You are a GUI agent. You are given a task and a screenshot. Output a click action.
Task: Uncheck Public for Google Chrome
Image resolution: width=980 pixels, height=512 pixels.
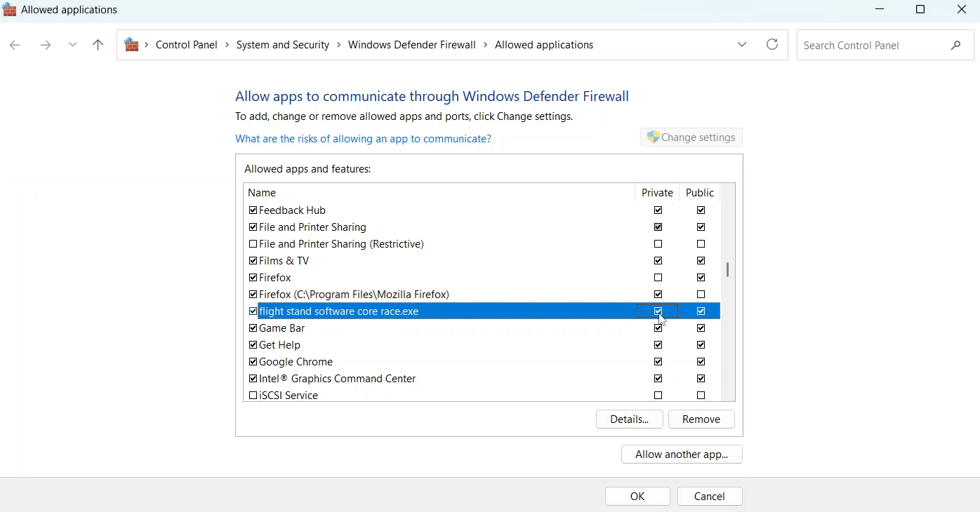click(701, 362)
